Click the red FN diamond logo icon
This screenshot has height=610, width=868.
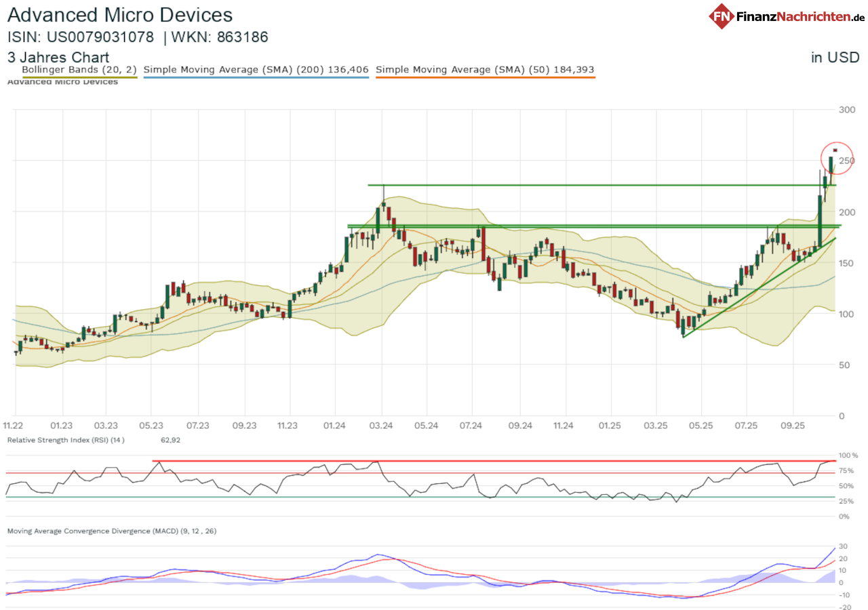[x=722, y=16]
